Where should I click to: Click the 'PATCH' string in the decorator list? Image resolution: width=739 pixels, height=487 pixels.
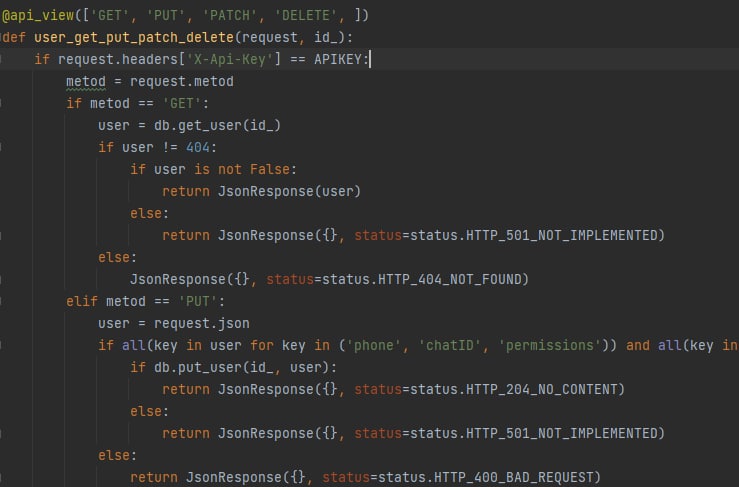(x=230, y=16)
